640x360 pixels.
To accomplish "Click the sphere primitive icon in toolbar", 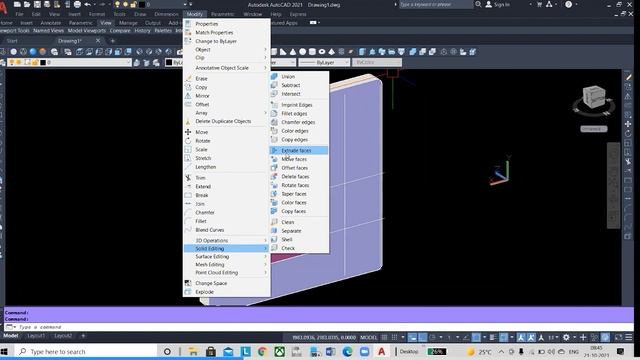I will coord(302,52).
